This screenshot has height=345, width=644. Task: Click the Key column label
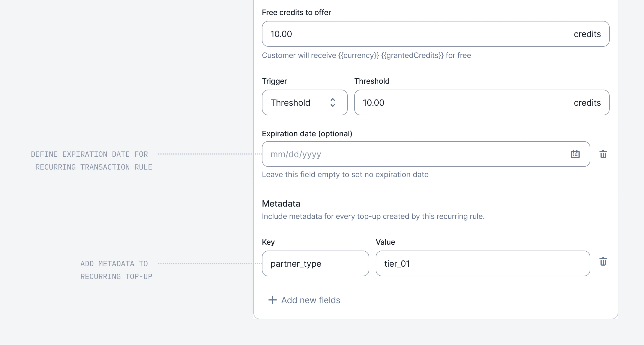click(268, 242)
